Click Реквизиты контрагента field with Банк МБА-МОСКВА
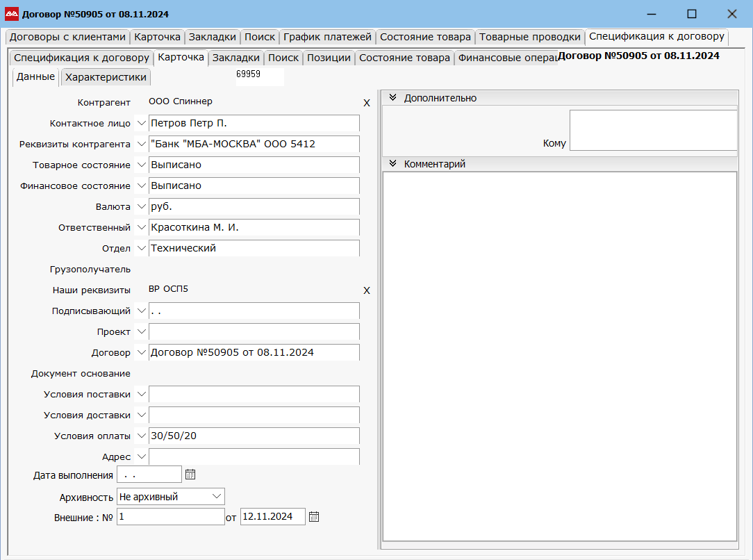Screen dimensions: 753x560 click(254, 144)
